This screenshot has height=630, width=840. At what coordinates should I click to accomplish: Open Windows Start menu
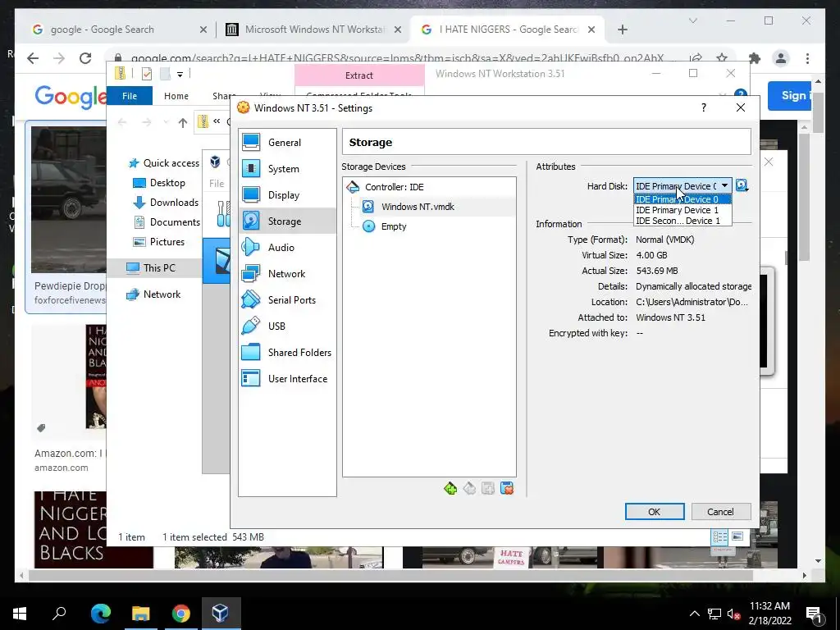(x=20, y=614)
